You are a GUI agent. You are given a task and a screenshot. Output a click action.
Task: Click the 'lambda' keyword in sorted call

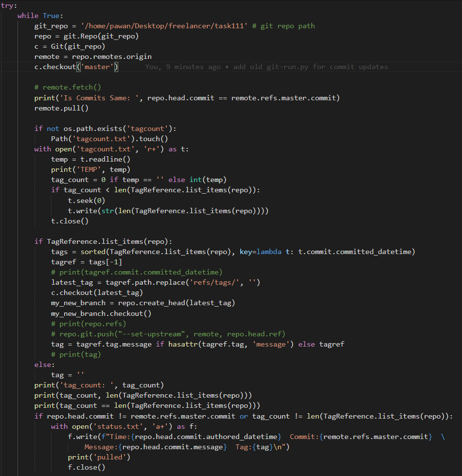(x=269, y=252)
